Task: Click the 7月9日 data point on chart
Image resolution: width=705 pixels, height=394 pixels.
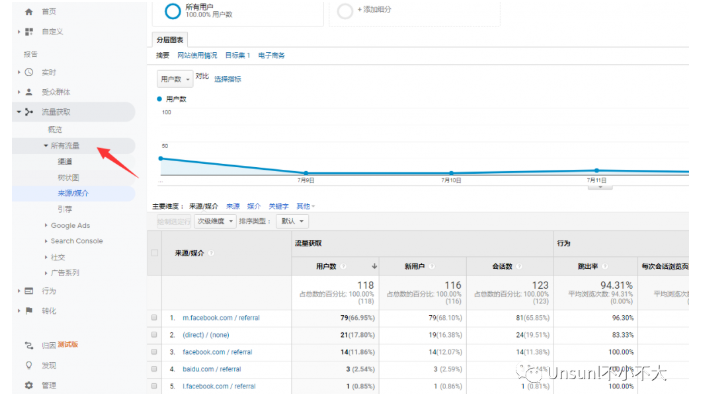Action: [x=306, y=173]
